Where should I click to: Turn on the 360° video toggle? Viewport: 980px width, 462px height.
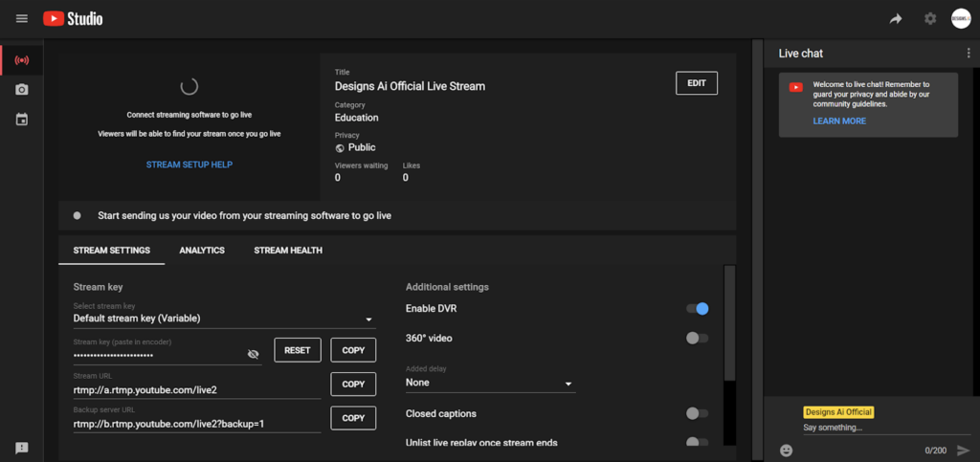coord(698,338)
